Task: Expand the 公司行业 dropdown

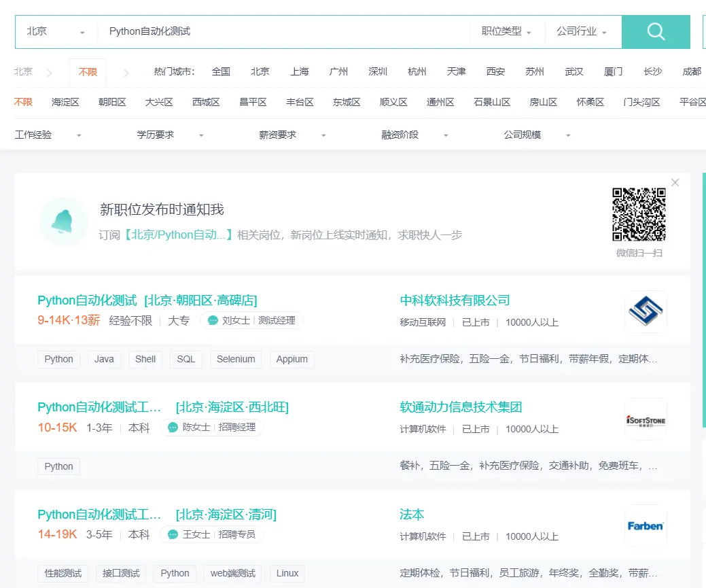Action: click(582, 31)
